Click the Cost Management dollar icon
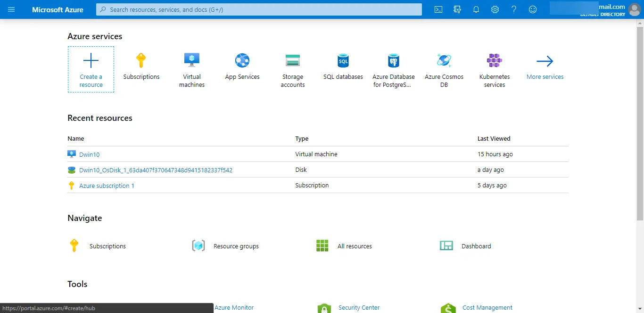 (448, 308)
